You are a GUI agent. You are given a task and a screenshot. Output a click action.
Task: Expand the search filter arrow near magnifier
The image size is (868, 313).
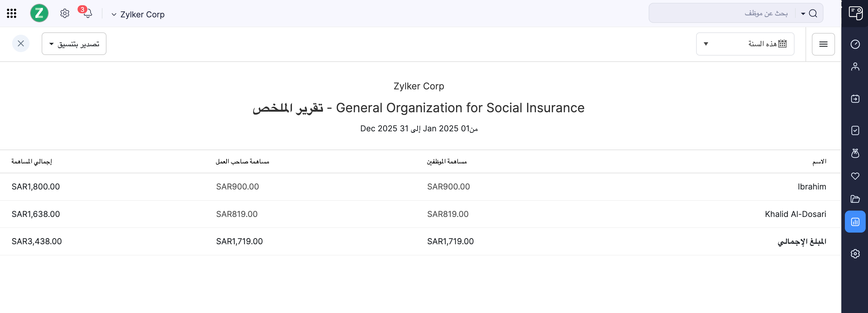click(803, 14)
